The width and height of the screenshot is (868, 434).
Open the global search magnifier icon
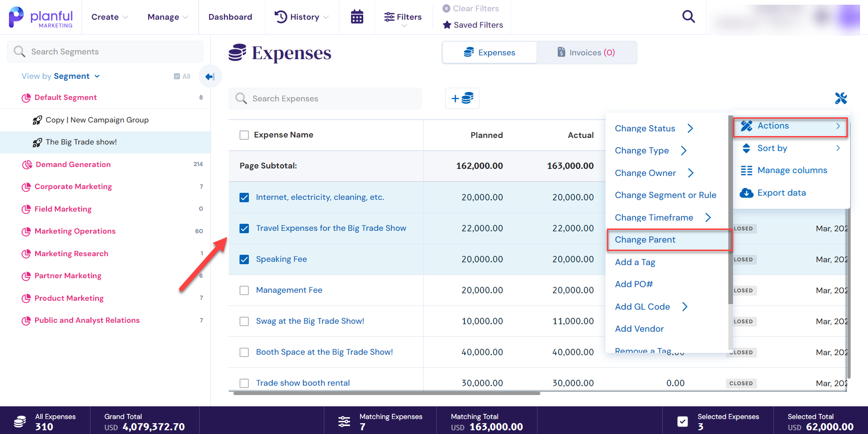pyautogui.click(x=688, y=17)
